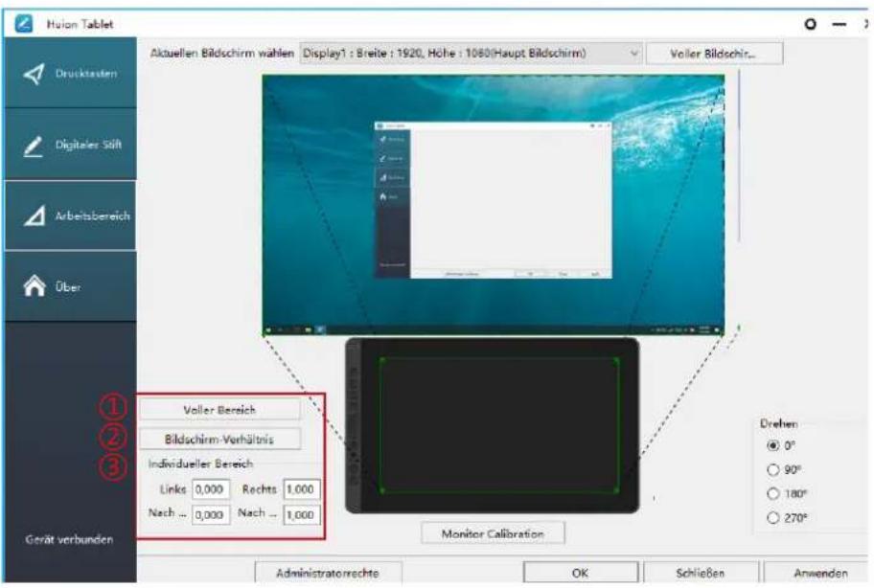
Task: Confirm with the OK button
Action: [x=580, y=573]
